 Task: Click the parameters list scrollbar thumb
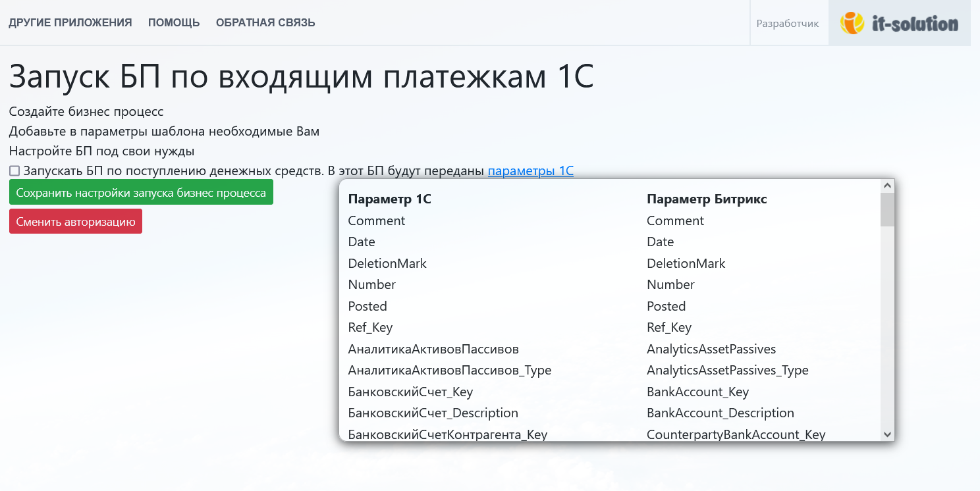887,209
